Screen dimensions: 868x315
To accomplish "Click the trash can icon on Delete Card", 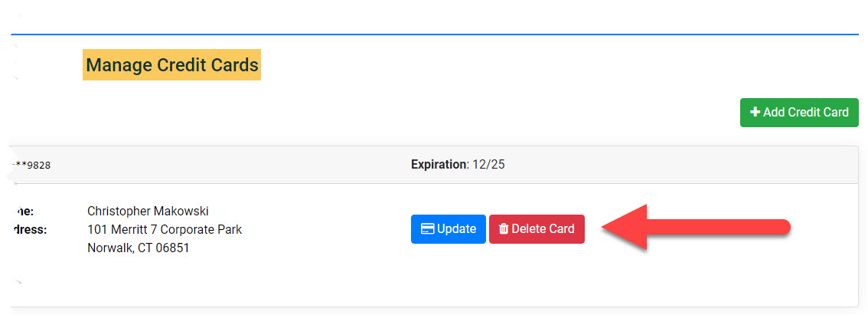I will point(504,229).
